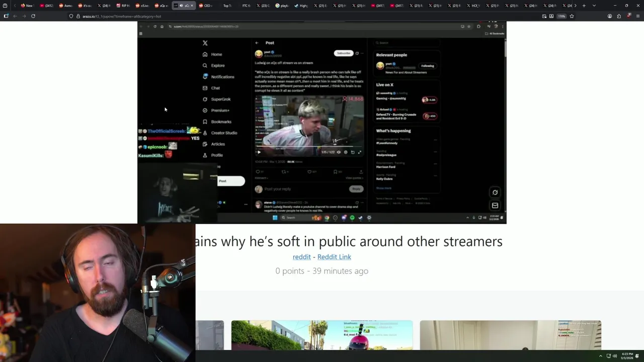Click Notifications in the X sidebar video
Image resolution: width=644 pixels, height=362 pixels.
[218, 77]
